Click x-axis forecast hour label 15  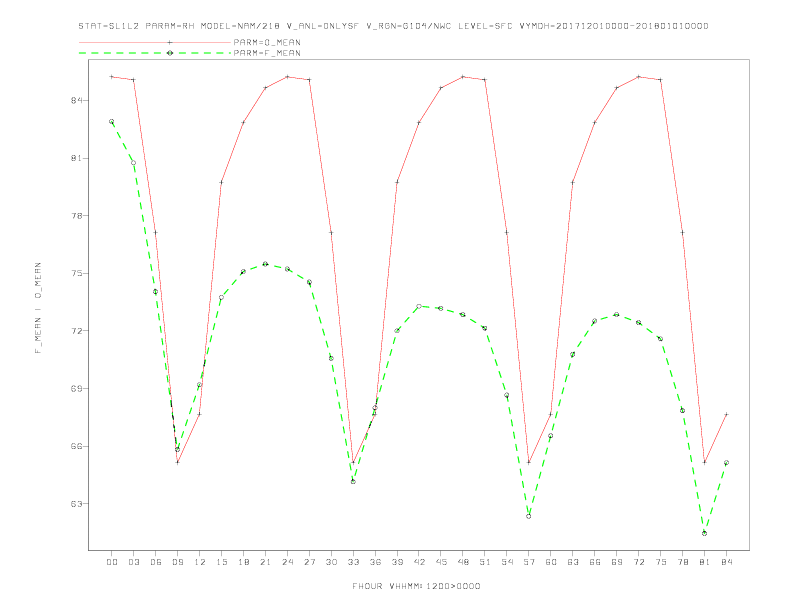(221, 562)
